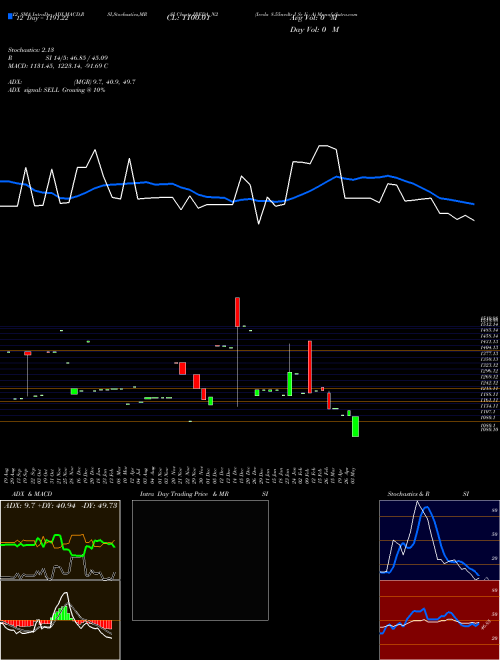
Task: Click the large green candle at far right
Action: coord(355,426)
